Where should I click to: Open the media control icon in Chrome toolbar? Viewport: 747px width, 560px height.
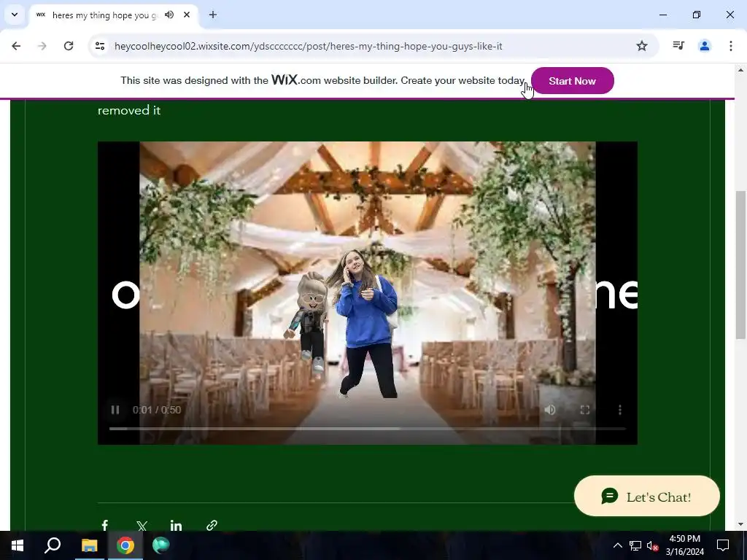[x=678, y=46]
